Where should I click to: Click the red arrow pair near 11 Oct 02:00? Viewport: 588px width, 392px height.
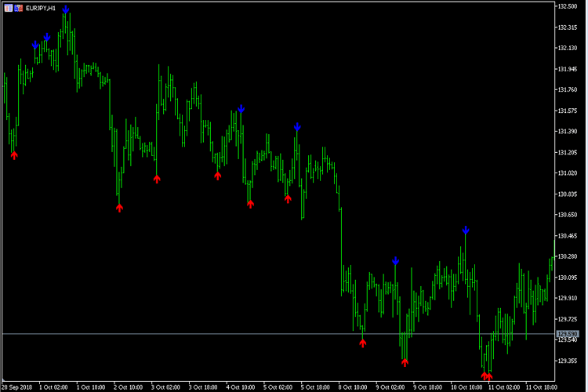(x=487, y=376)
